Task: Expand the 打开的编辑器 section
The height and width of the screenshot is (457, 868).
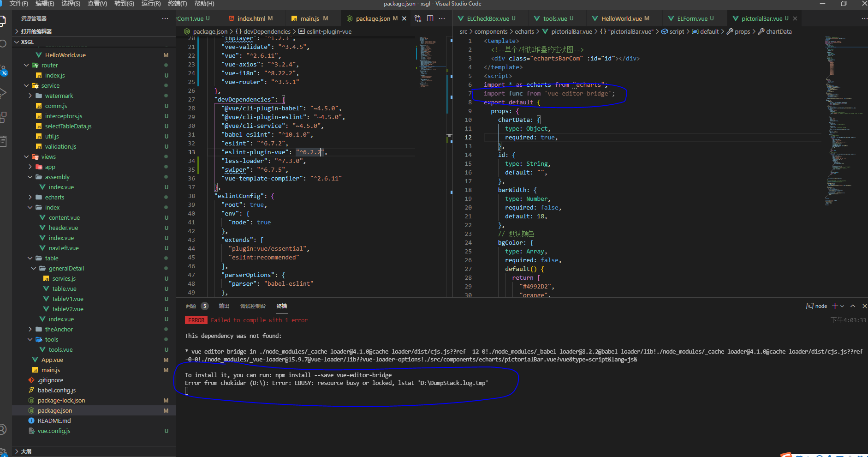Action: (x=94, y=31)
